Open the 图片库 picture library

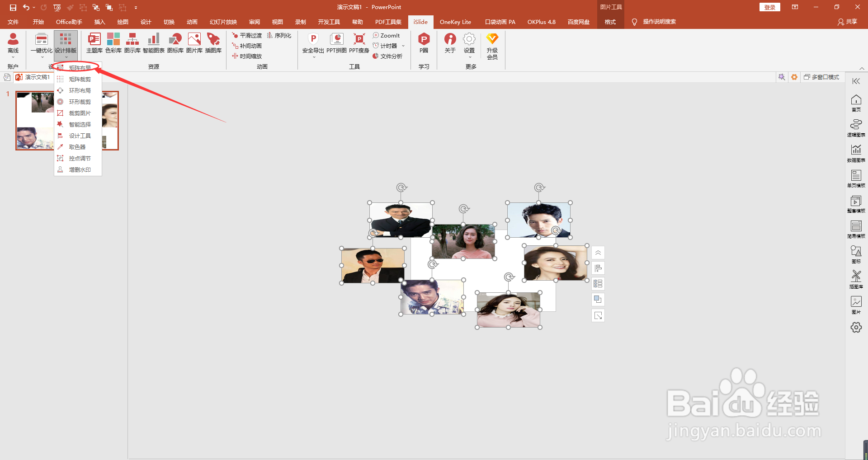point(194,43)
